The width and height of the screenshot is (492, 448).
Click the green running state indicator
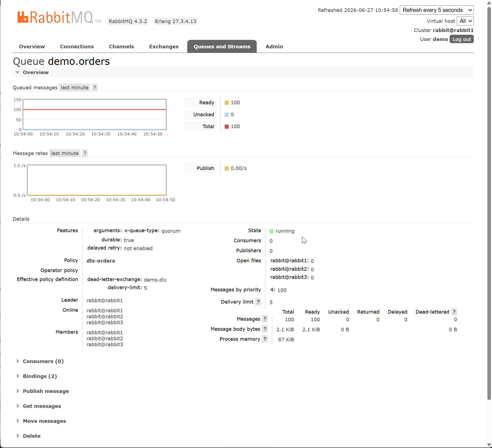click(x=272, y=231)
